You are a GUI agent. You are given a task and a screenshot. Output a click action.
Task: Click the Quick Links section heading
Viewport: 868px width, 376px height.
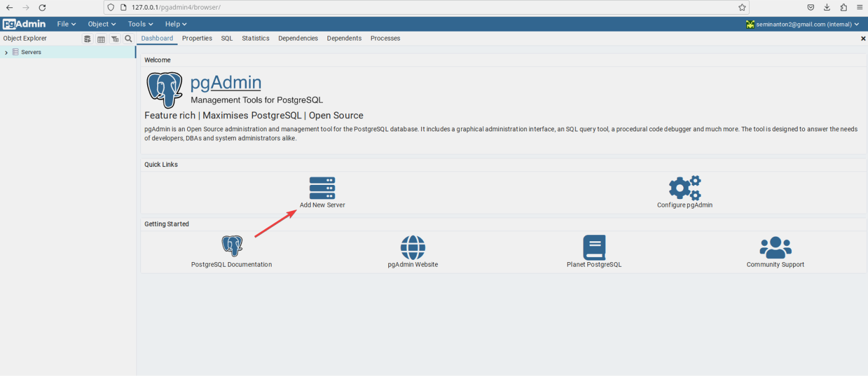point(161,165)
